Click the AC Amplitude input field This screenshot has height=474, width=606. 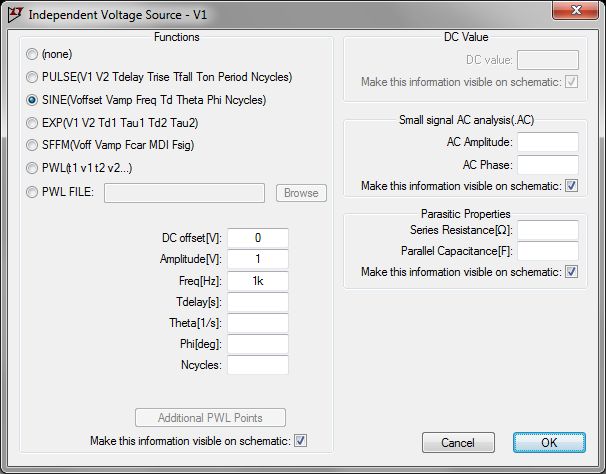pos(548,142)
